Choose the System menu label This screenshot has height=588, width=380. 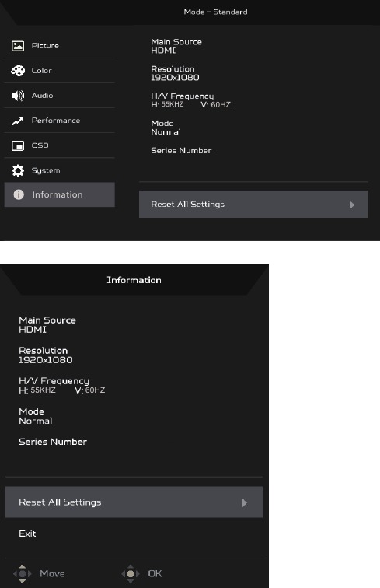tap(46, 170)
